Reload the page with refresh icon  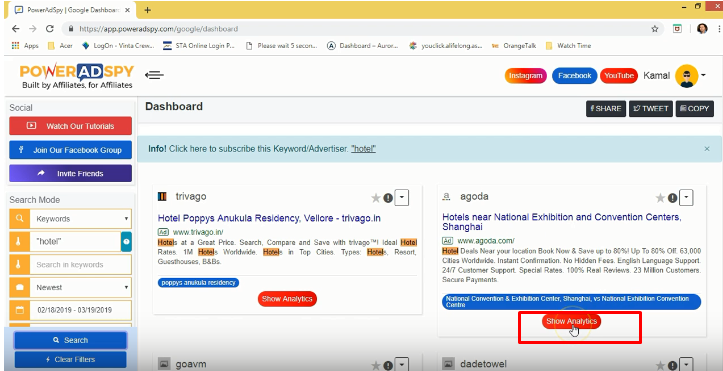[50, 29]
